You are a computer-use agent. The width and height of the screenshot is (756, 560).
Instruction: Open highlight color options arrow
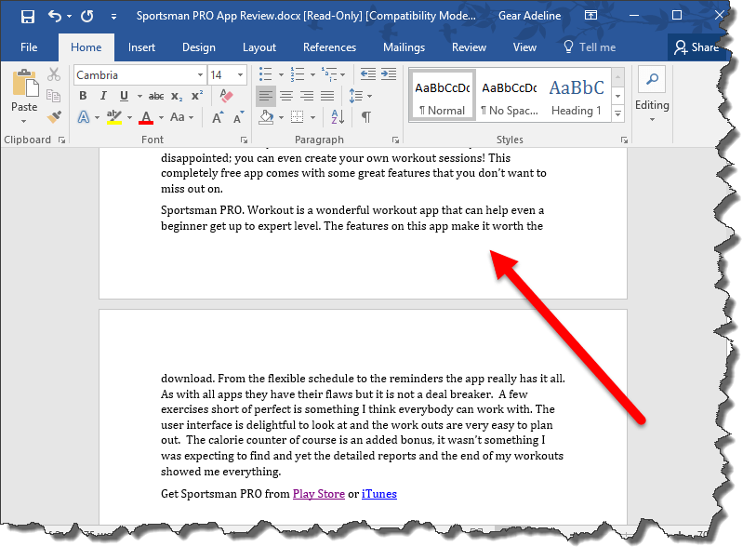click(x=129, y=117)
